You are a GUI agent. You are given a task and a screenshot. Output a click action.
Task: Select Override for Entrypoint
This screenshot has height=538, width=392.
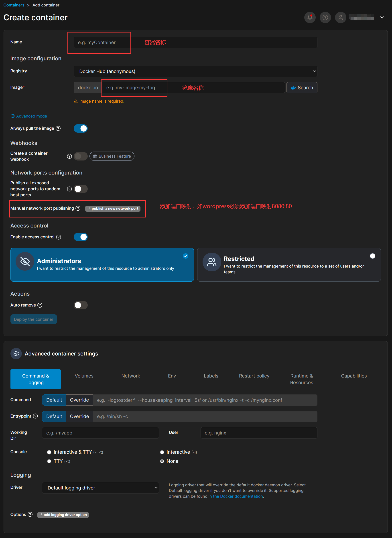click(79, 416)
